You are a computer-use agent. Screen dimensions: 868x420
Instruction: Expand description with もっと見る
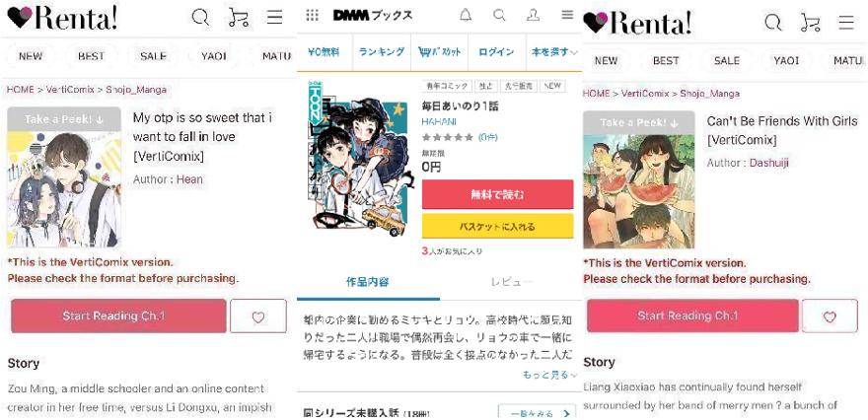click(549, 376)
